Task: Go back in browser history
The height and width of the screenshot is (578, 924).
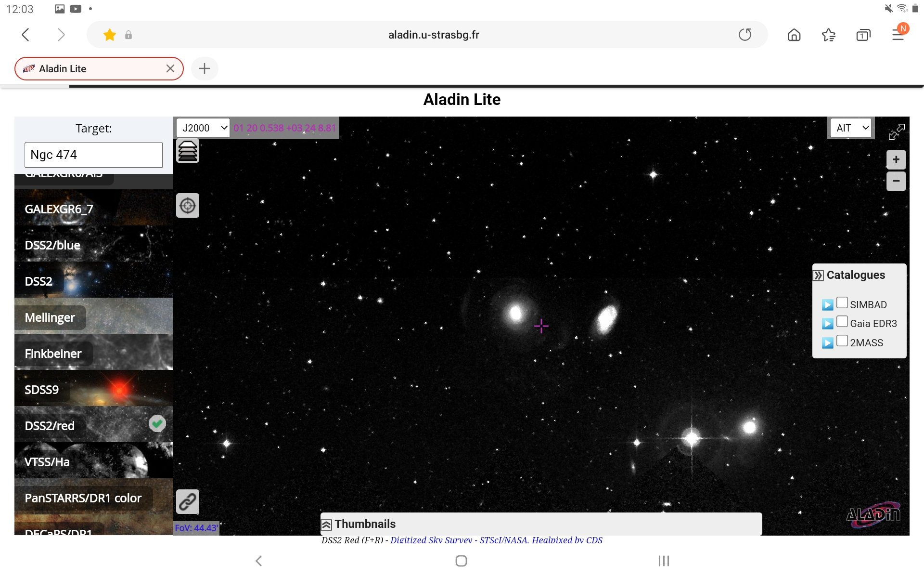Action: pos(26,35)
